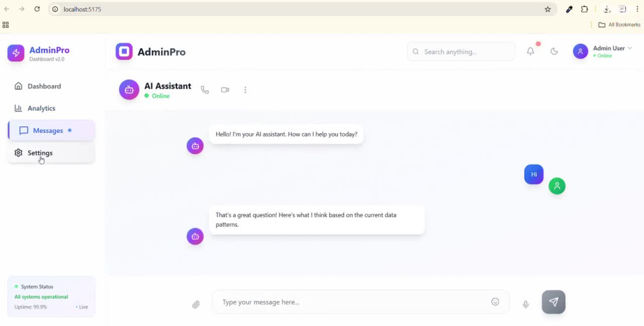Viewport: 644px width, 326px height.
Task: Click the color picker eyedropper extension icon
Action: pyautogui.click(x=569, y=9)
